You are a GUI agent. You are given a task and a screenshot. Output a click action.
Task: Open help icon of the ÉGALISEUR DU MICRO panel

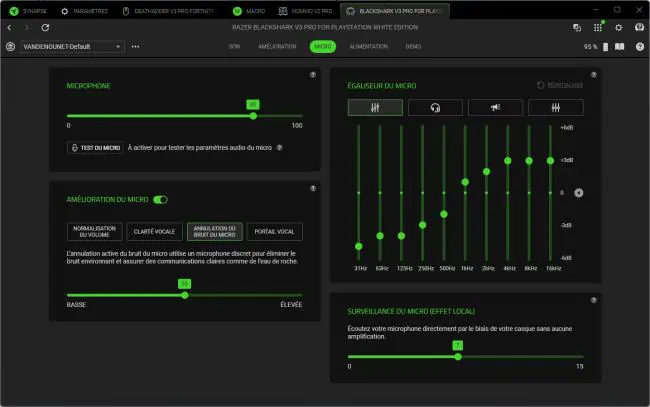[x=594, y=75]
